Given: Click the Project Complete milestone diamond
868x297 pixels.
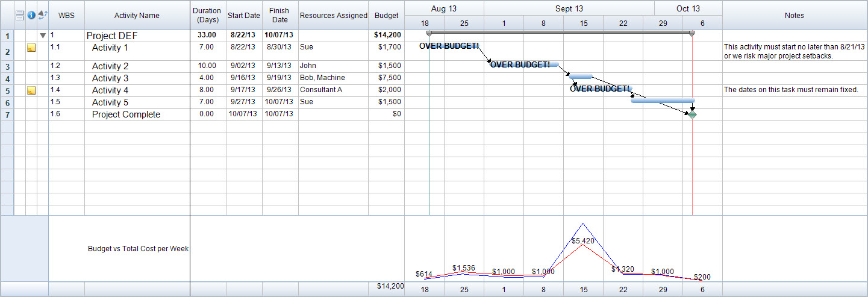Looking at the screenshot, I should coord(692,114).
